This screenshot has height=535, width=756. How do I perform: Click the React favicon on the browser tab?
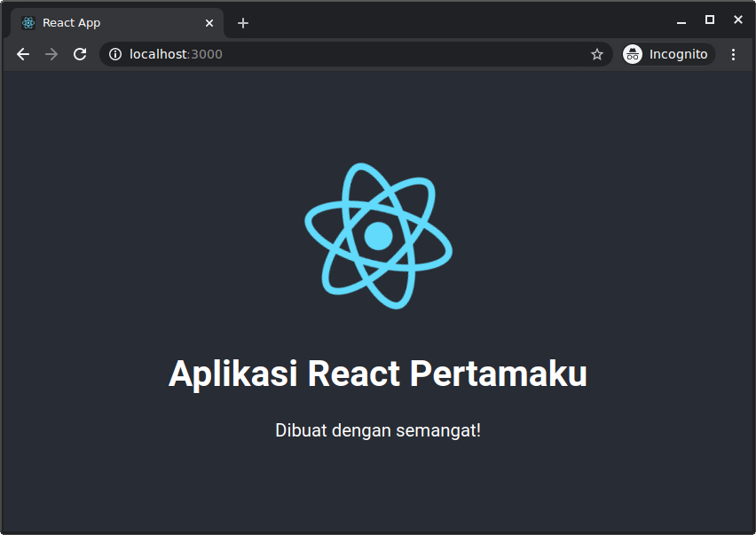[28, 22]
